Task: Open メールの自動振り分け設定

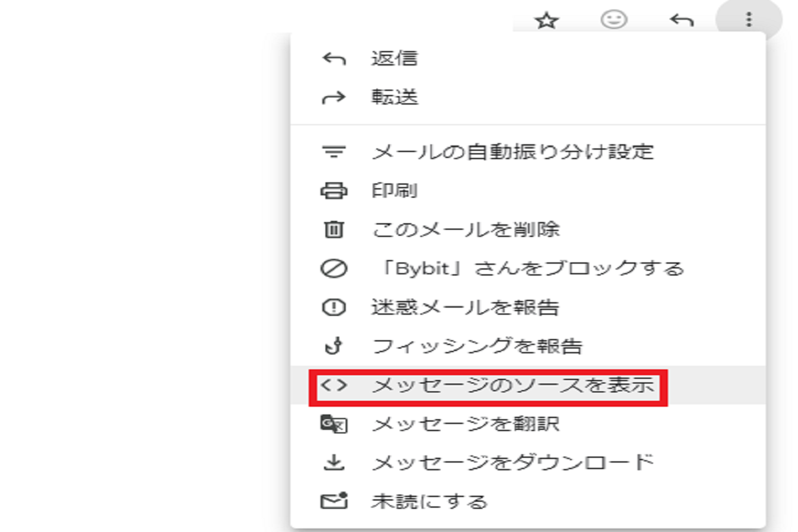Action: tap(528, 152)
